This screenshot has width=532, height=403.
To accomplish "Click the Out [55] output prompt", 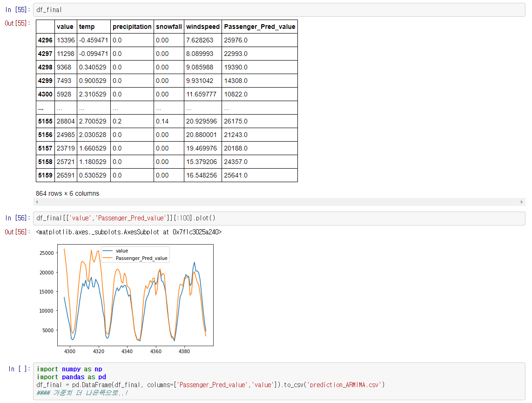I will tap(17, 23).
